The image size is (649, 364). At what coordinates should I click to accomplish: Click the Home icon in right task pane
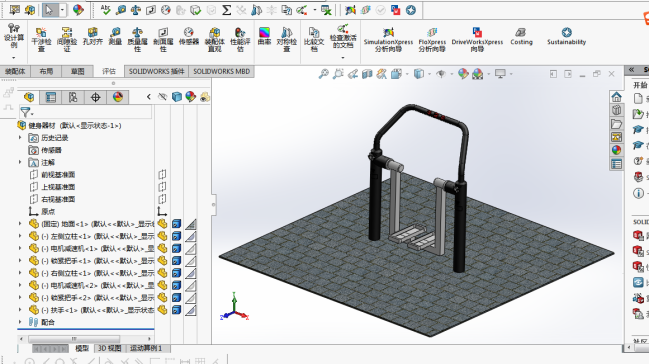coord(616,97)
